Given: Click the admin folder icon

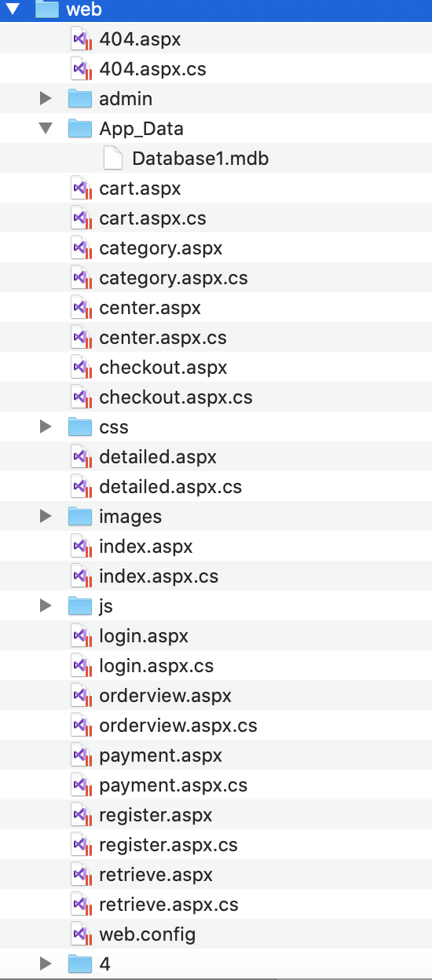Looking at the screenshot, I should coord(80,99).
